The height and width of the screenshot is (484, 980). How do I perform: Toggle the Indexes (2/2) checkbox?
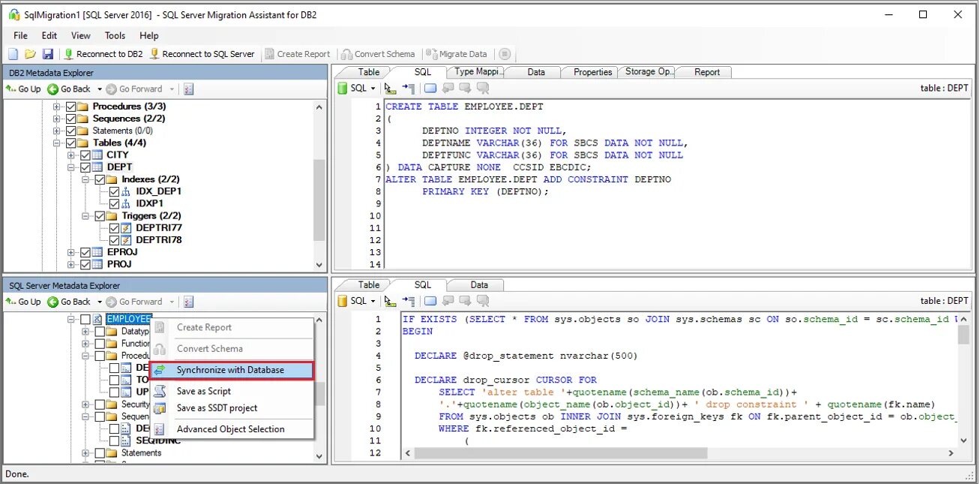click(100, 179)
